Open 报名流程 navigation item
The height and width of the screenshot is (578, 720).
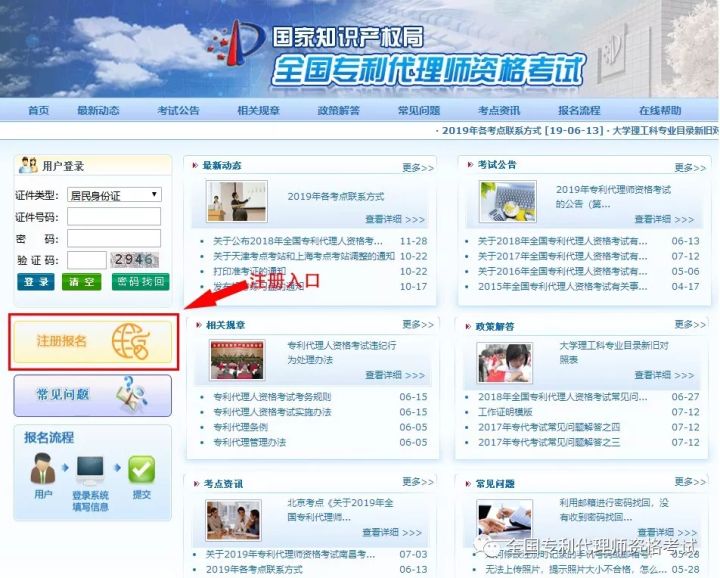pyautogui.click(x=579, y=110)
